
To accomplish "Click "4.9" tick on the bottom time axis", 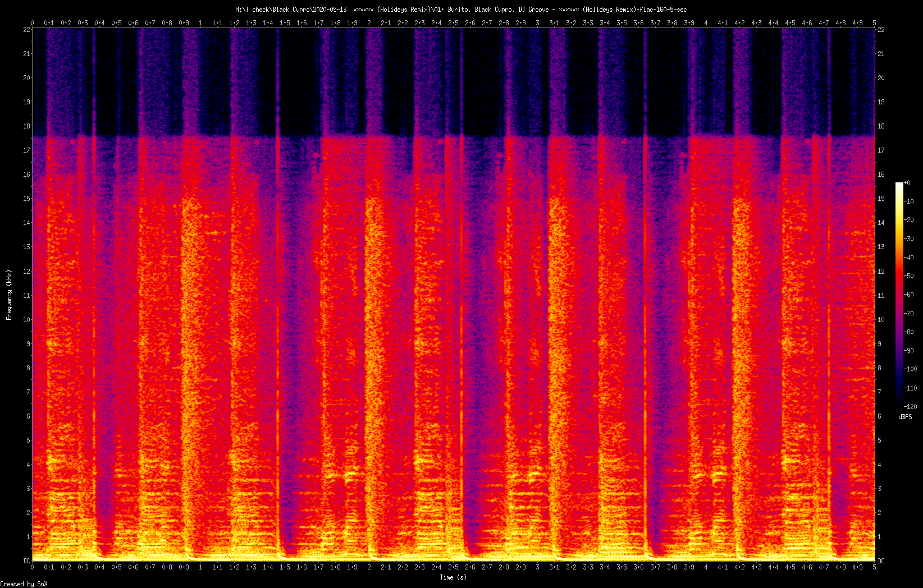I will [857, 567].
